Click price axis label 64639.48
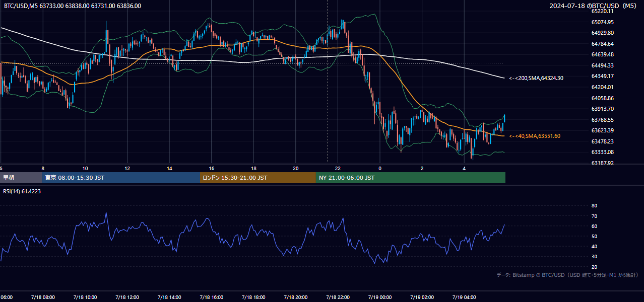The image size is (644, 302). pos(603,54)
